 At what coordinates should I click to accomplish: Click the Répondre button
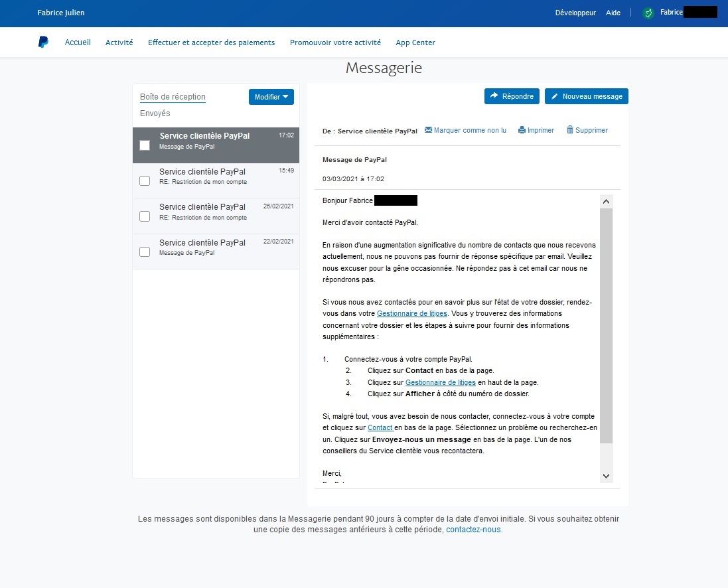point(512,96)
